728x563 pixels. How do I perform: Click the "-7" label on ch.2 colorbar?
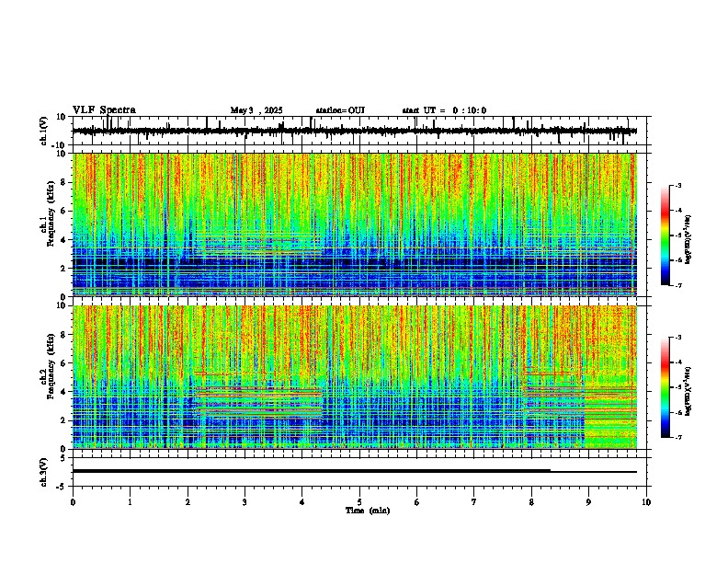coord(677,438)
